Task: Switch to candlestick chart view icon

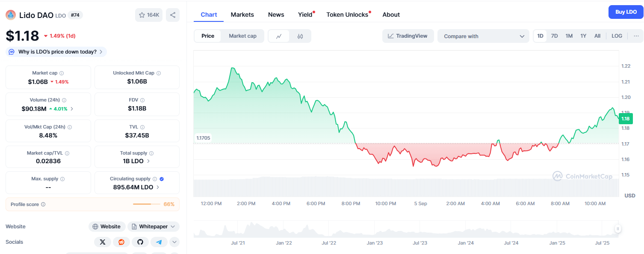Action: click(300, 36)
